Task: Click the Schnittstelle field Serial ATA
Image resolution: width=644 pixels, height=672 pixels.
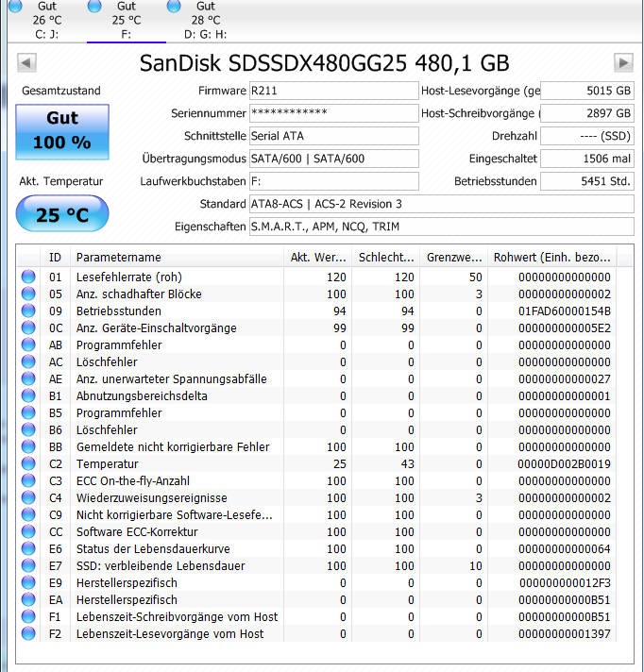Action: tap(334, 136)
